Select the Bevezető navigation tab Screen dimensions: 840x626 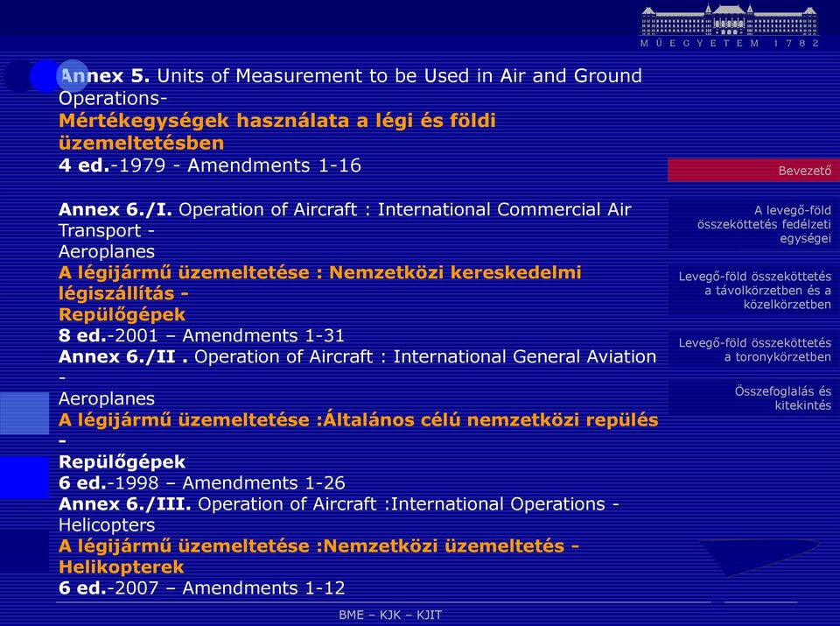click(x=753, y=171)
